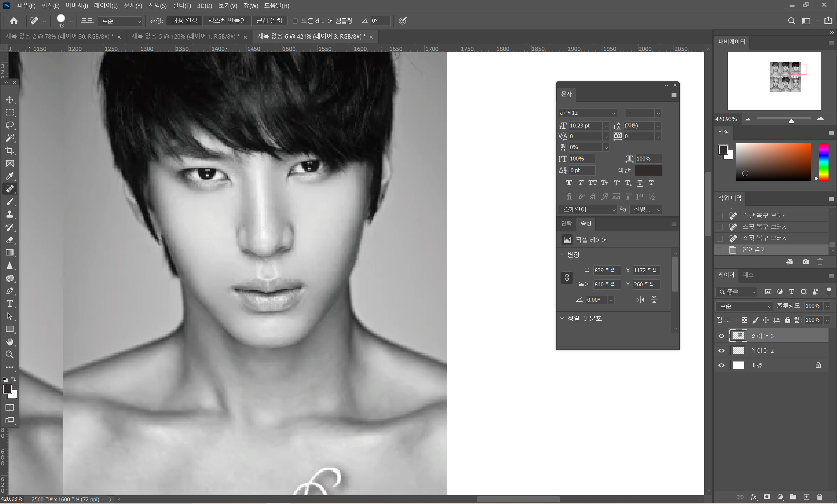
Task: Select the Zoom tool in toolbar
Action: pyautogui.click(x=10, y=355)
